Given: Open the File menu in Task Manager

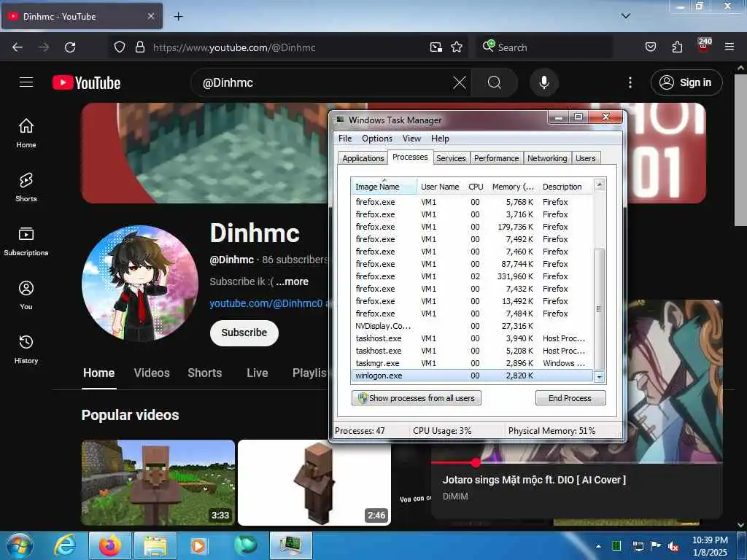Looking at the screenshot, I should pyautogui.click(x=345, y=139).
